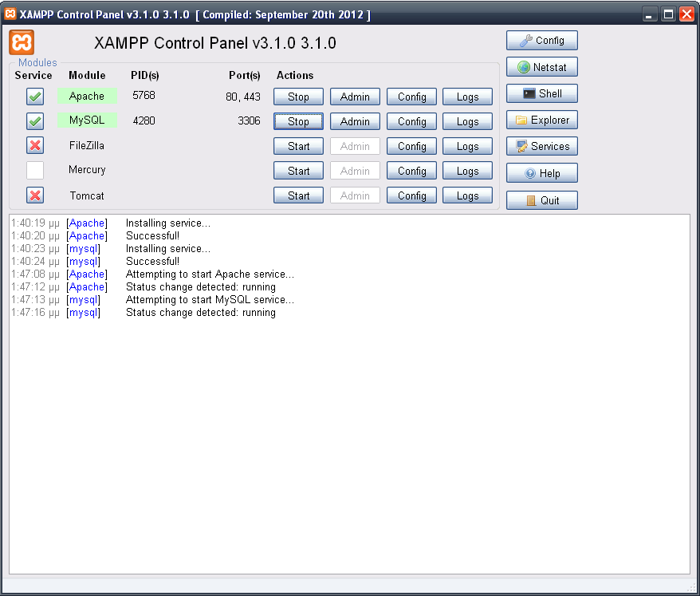The width and height of the screenshot is (700, 596).
Task: Click the 1:47:16 mysql running status line
Action: [x=144, y=312]
